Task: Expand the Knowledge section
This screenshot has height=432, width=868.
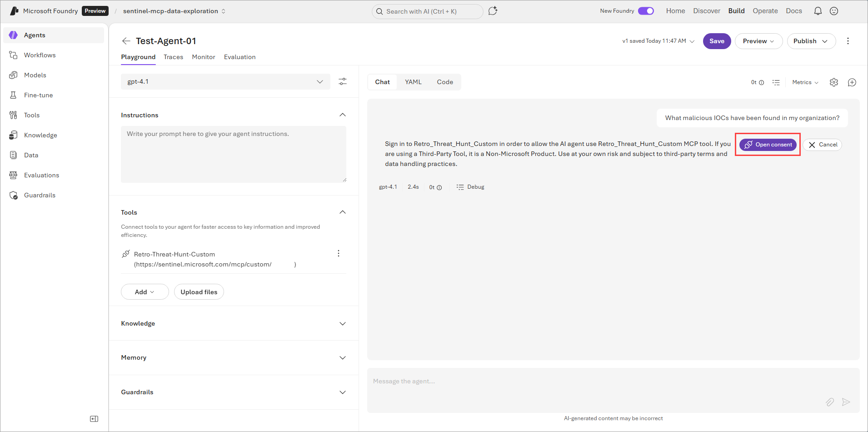Action: pos(343,323)
